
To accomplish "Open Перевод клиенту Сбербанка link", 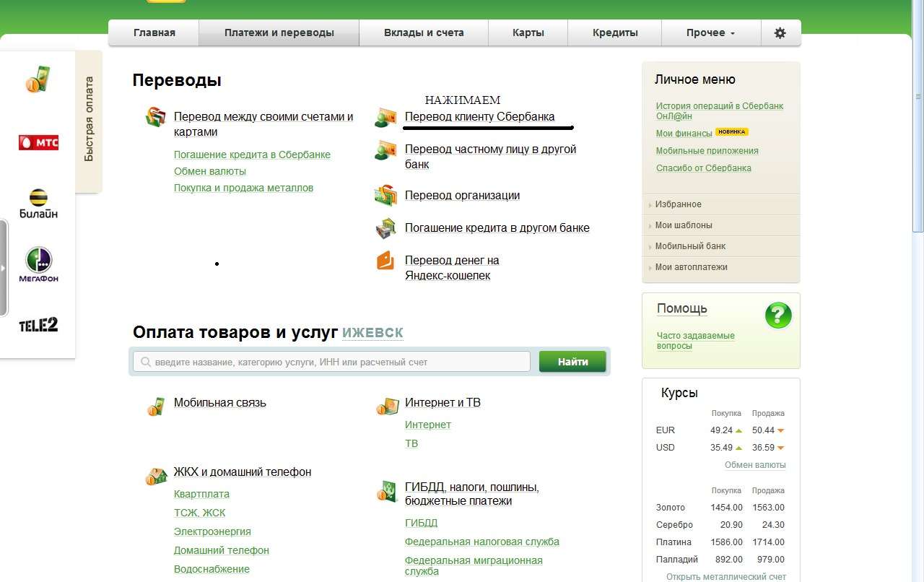I will pyautogui.click(x=480, y=117).
